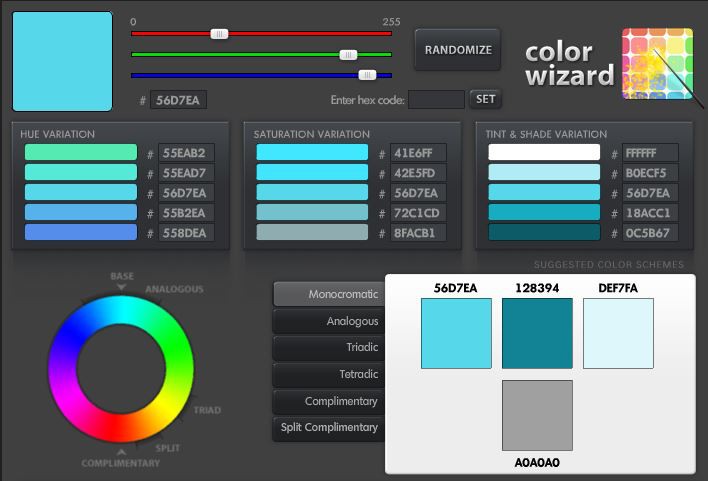Click the hex text 8FACB1 in Saturation Variation

415,233
